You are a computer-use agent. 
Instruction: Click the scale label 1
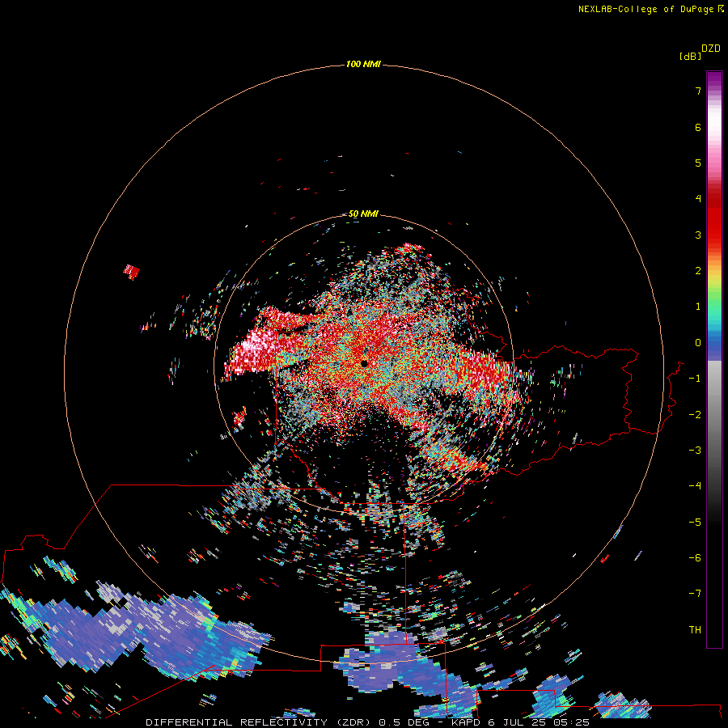click(x=698, y=307)
